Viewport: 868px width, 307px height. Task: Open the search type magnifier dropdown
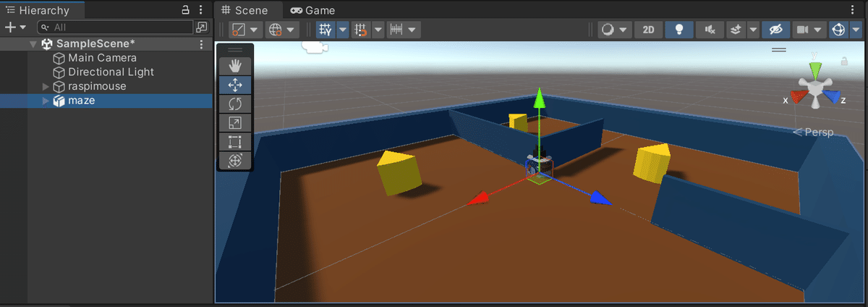[x=46, y=28]
